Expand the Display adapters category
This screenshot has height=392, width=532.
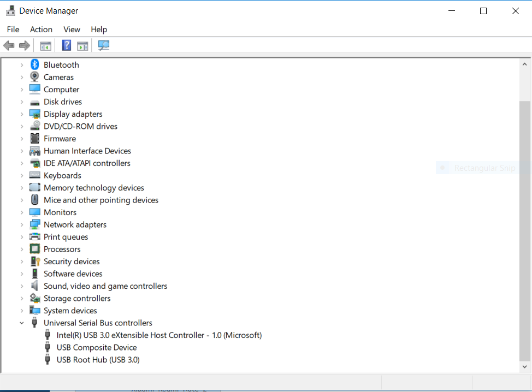click(22, 114)
